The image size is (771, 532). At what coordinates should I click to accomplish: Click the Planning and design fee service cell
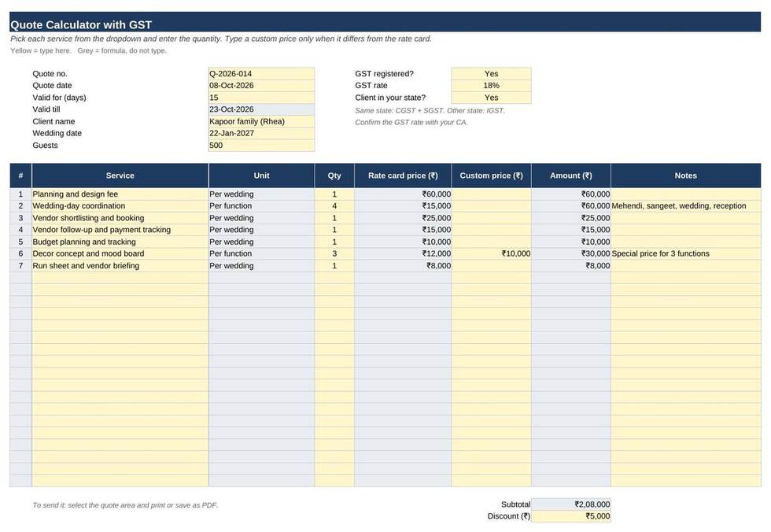pyautogui.click(x=120, y=194)
